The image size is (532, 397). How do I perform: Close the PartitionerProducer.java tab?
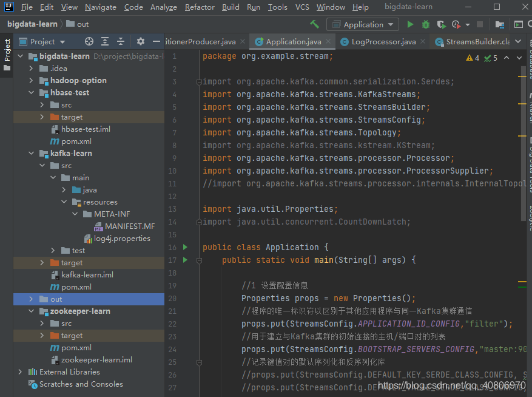click(x=243, y=41)
